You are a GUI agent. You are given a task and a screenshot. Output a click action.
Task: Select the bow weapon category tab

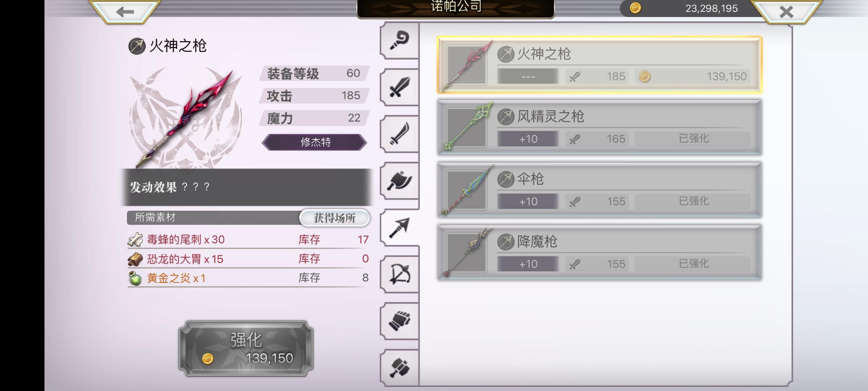400,274
